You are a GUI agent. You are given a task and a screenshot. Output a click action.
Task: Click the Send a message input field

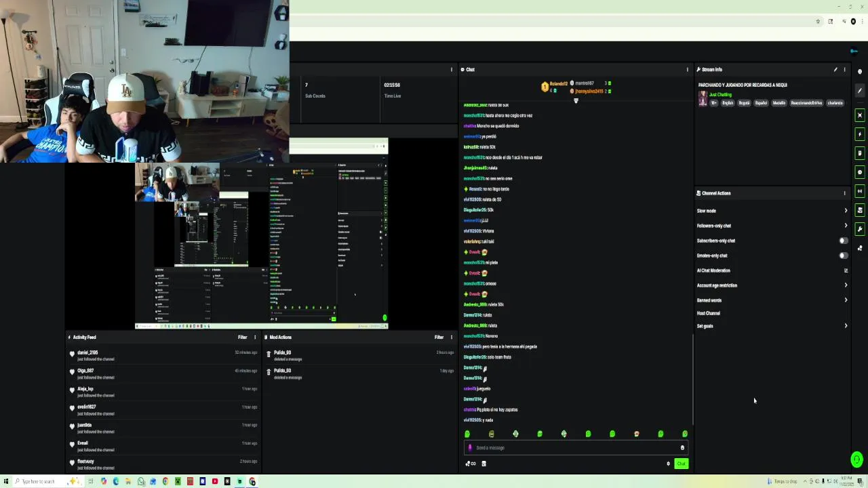pos(575,448)
